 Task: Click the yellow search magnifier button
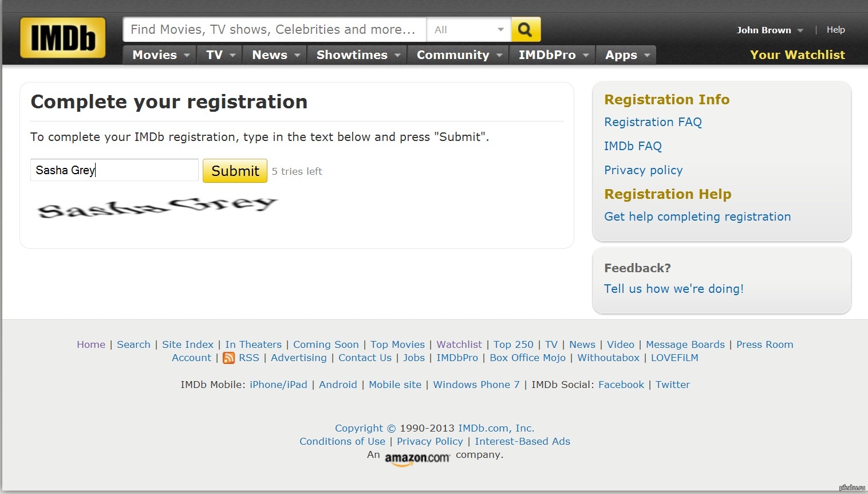coord(526,29)
